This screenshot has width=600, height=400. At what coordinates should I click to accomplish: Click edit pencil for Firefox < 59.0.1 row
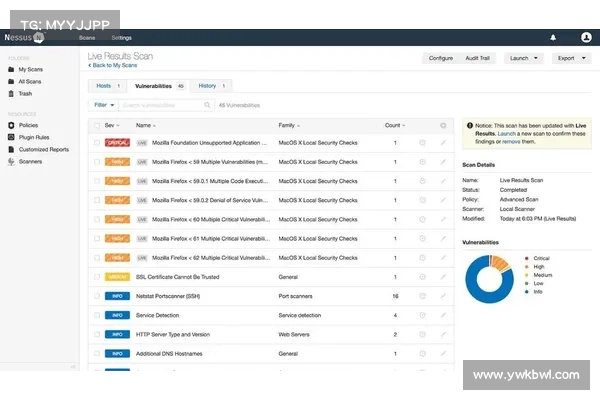click(443, 181)
